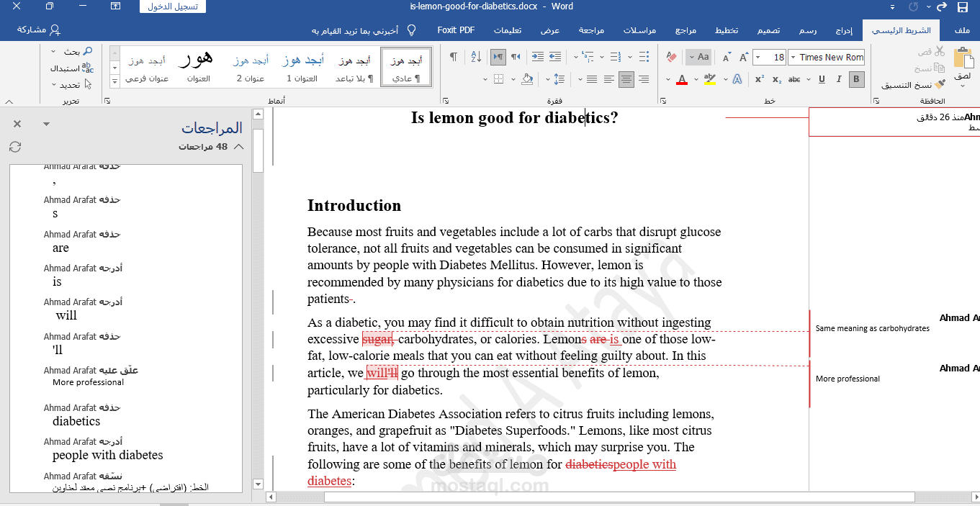Screen dimensions: 980x506
Task: Click the Format Painter brush icon
Action: click(940, 85)
